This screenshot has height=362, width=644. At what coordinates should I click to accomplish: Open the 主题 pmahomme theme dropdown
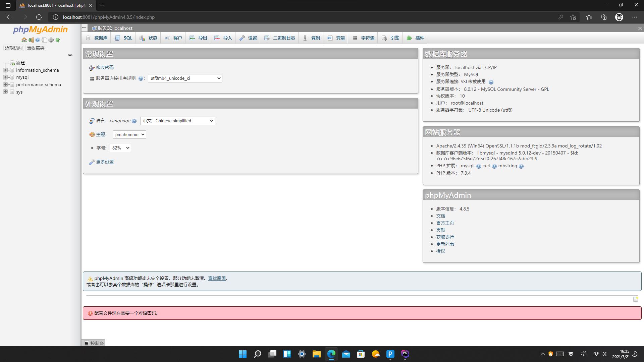tap(129, 134)
